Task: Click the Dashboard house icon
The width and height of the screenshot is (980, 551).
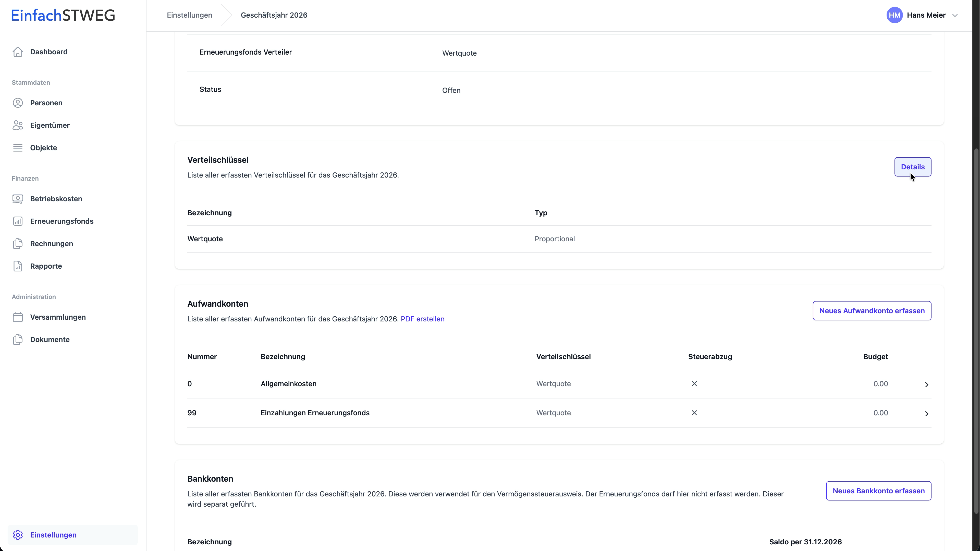Action: click(x=18, y=52)
